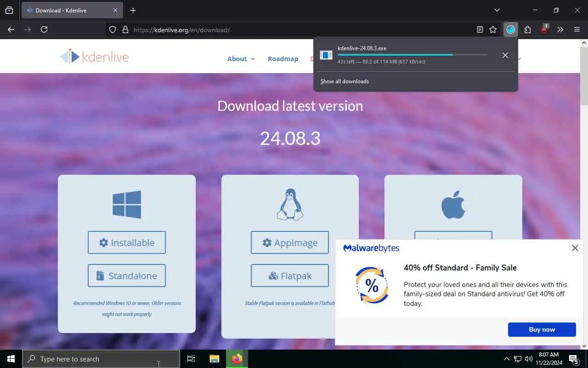
Task: Click the download file type icon
Action: click(x=326, y=55)
